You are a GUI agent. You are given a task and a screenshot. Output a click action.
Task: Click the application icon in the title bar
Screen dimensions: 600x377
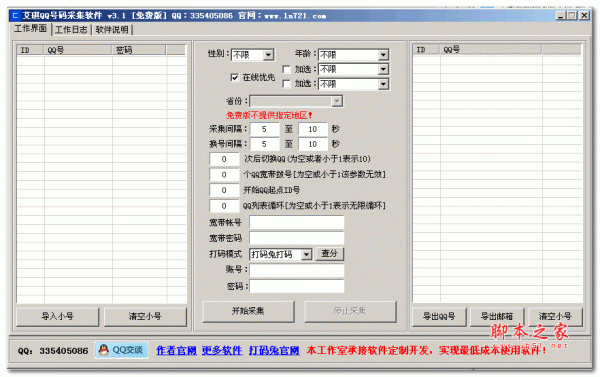click(x=15, y=16)
